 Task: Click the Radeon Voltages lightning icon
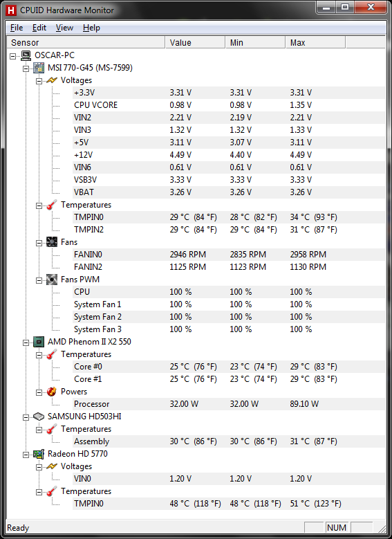click(x=52, y=466)
